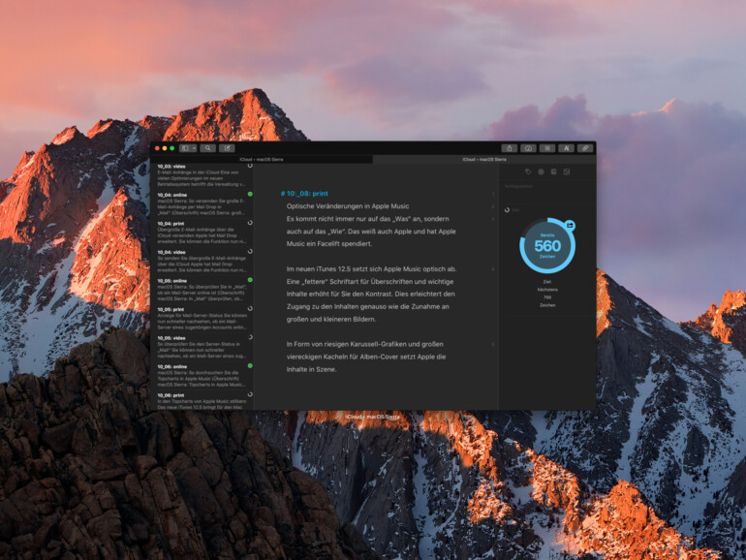Open the '10_05: print' sheet

[202, 319]
